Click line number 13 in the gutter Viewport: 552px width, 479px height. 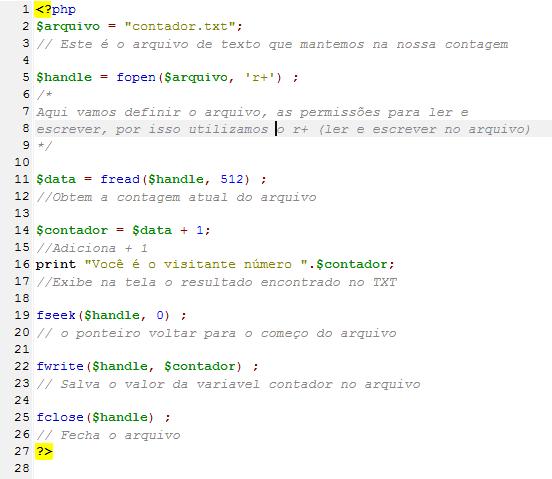point(22,213)
